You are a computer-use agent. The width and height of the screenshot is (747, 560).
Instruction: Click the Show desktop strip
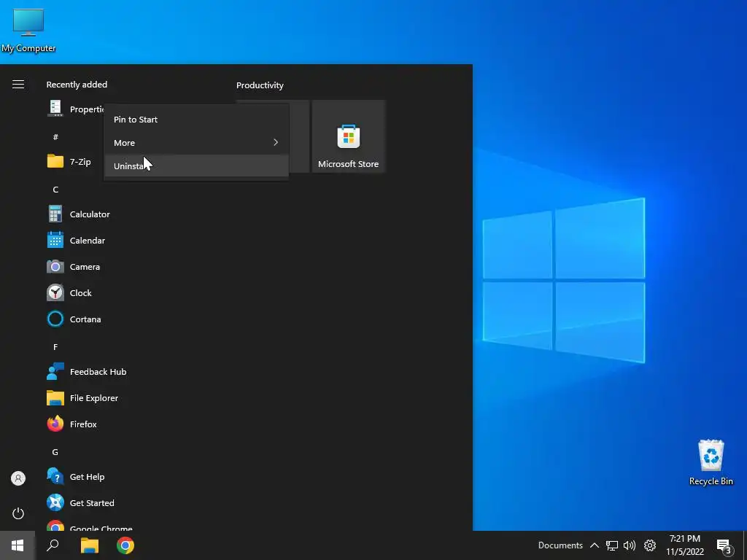click(745, 545)
